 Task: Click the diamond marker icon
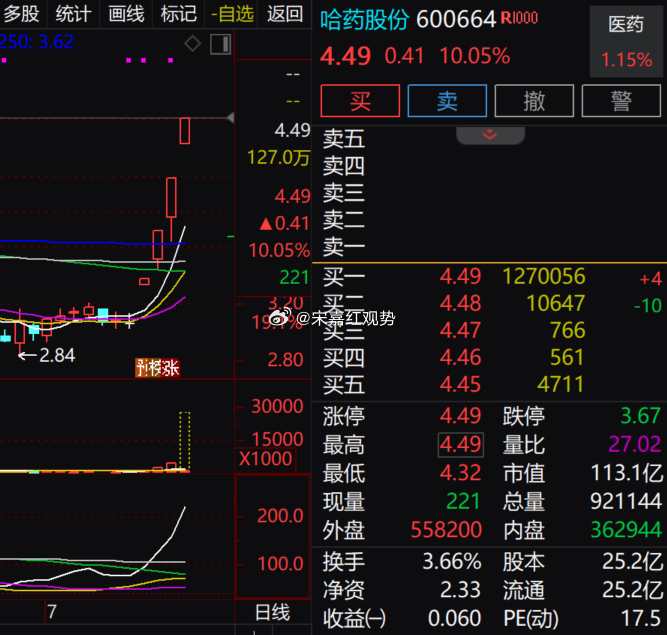[x=192, y=44]
